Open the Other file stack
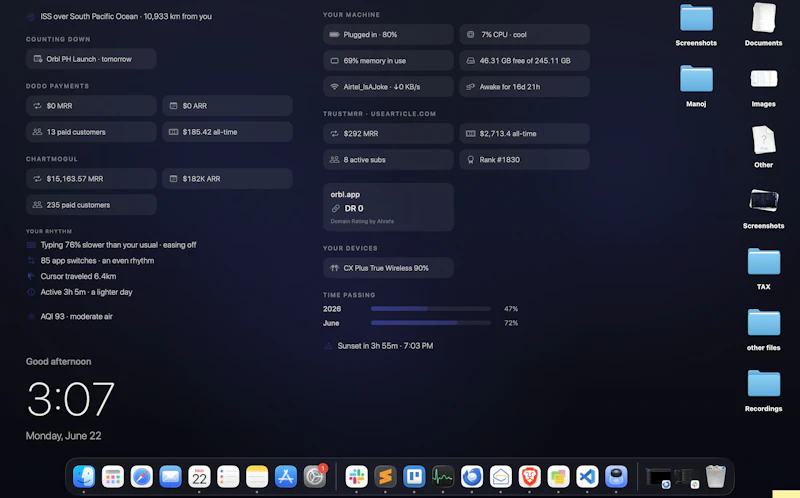This screenshot has width=800, height=498. [x=763, y=146]
